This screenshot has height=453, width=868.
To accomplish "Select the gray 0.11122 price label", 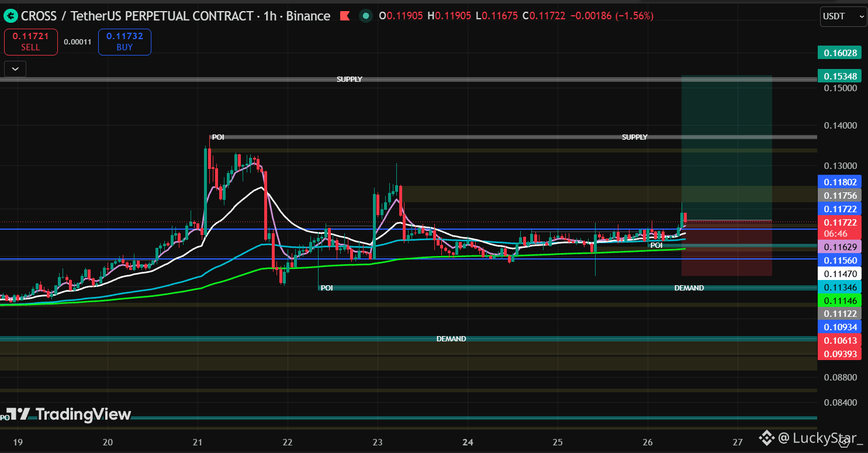I will (840, 314).
